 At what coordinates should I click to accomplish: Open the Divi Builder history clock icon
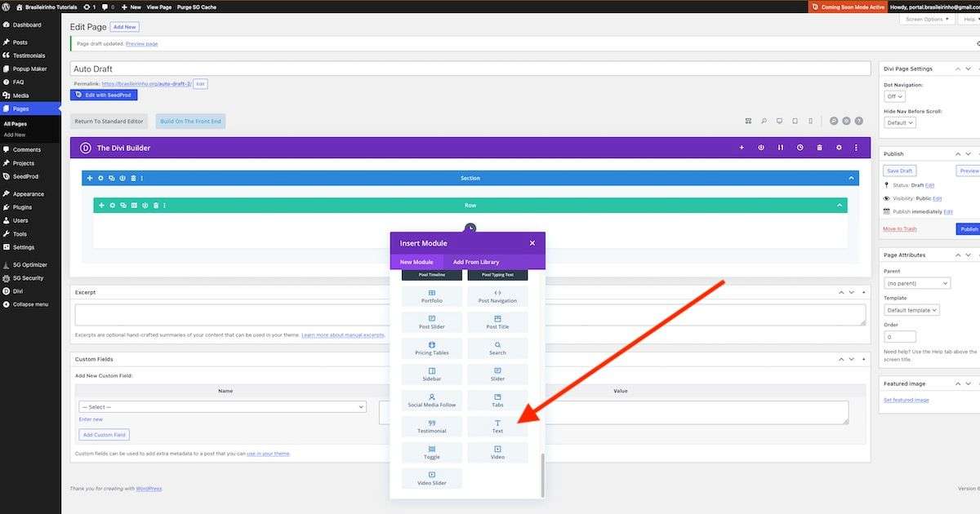pos(800,148)
